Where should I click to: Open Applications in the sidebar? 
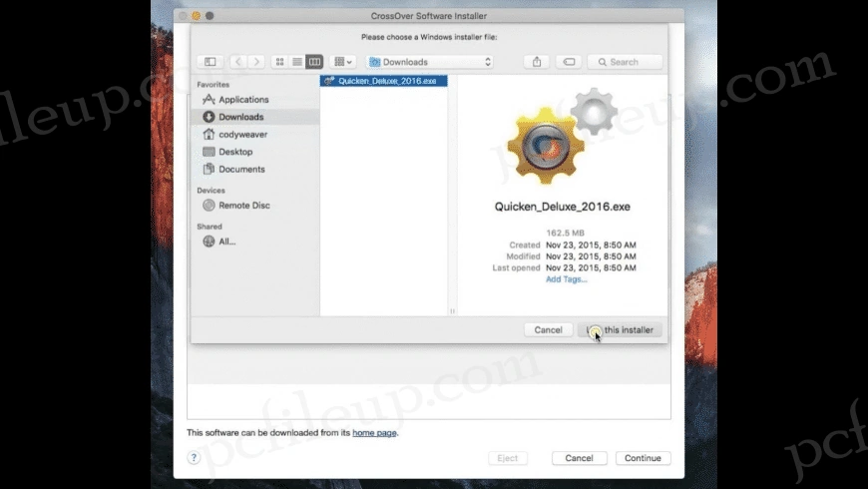pos(243,100)
